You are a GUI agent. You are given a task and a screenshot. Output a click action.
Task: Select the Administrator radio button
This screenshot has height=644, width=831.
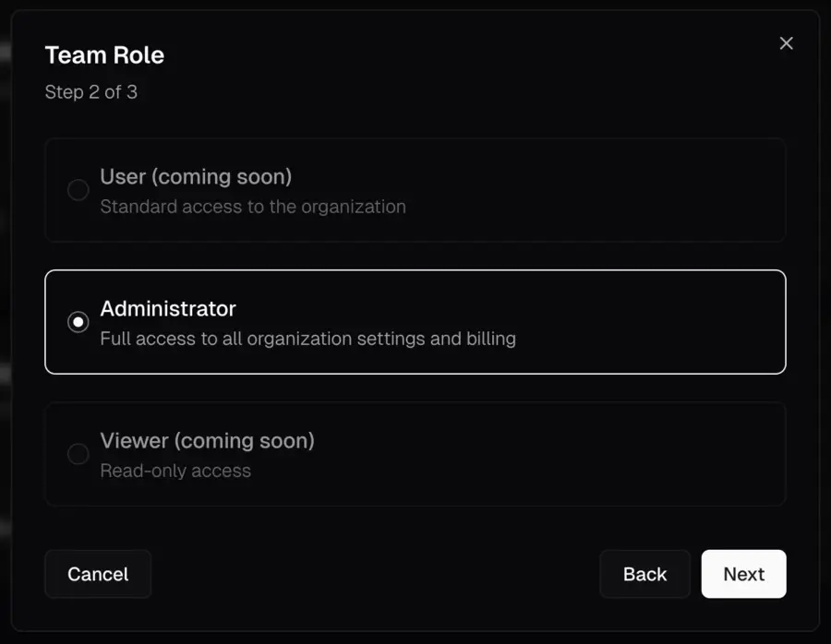pyautogui.click(x=78, y=322)
